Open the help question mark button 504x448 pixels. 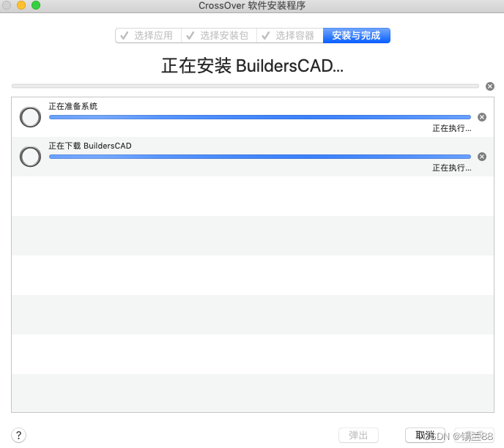[18, 436]
